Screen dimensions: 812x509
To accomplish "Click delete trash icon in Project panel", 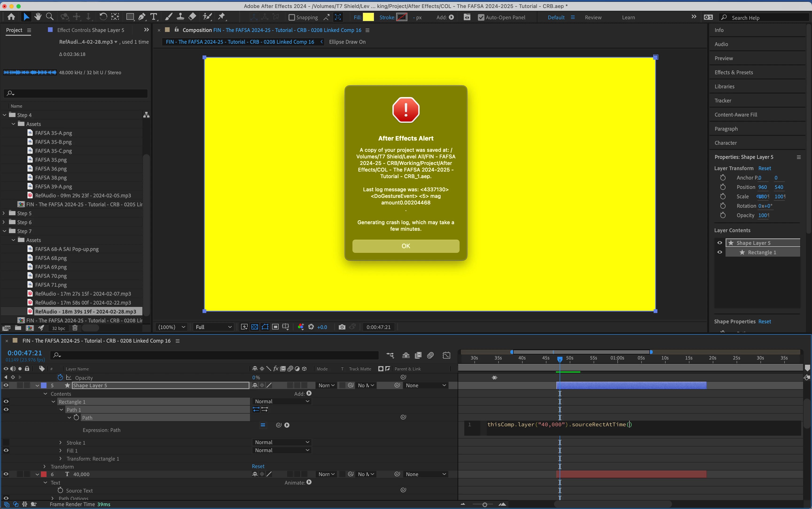I will (75, 328).
